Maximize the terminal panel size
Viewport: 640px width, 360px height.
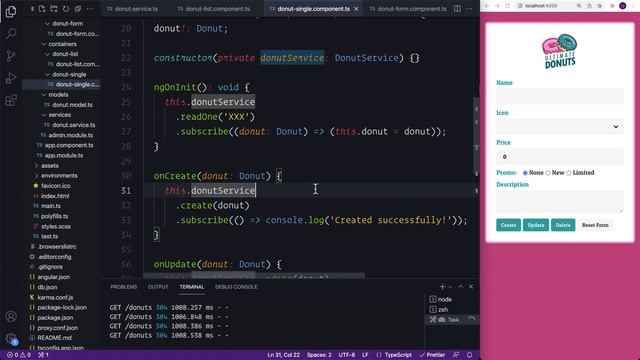(x=461, y=287)
